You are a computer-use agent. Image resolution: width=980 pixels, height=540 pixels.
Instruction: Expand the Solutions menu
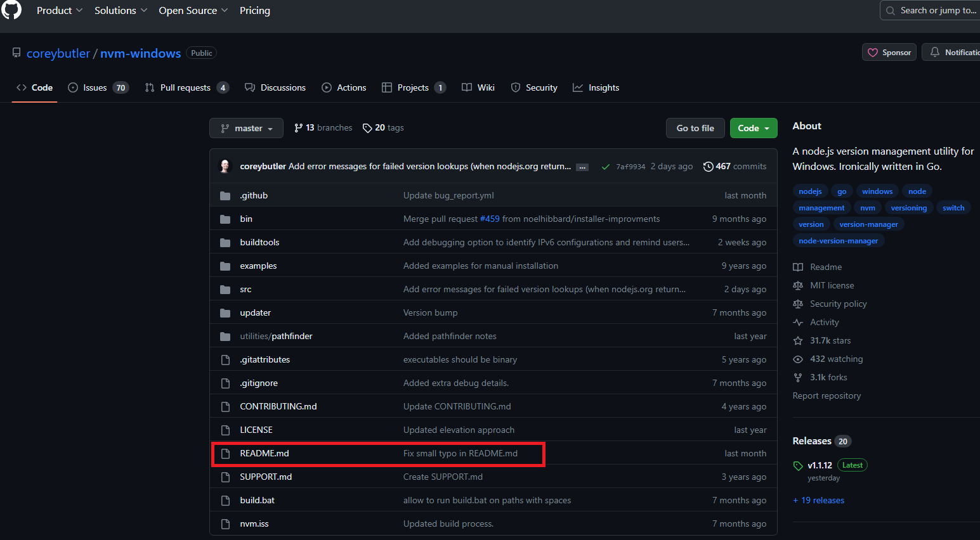point(121,11)
